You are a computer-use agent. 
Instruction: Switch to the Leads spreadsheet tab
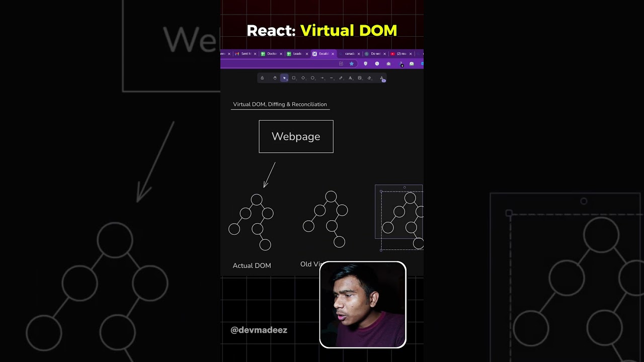pyautogui.click(x=297, y=54)
